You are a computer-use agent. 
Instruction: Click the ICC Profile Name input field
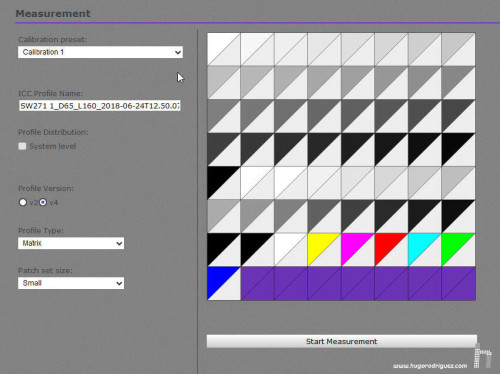coord(100,106)
